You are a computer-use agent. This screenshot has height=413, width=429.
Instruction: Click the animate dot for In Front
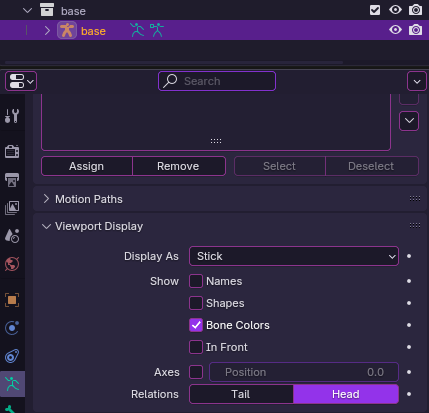click(409, 347)
